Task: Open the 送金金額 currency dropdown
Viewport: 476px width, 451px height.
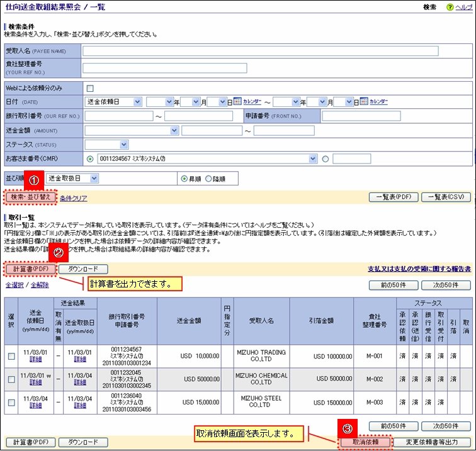Action: (132, 131)
